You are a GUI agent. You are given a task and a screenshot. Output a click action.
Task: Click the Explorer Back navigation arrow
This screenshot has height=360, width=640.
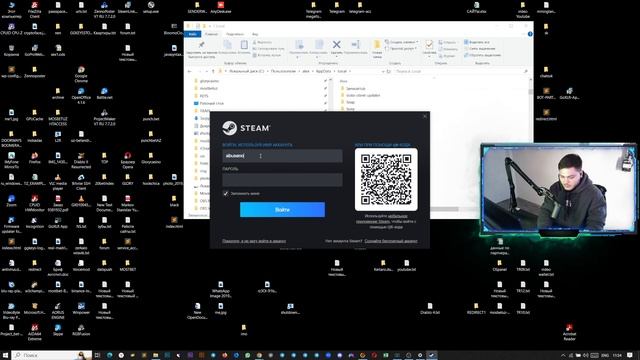point(190,71)
